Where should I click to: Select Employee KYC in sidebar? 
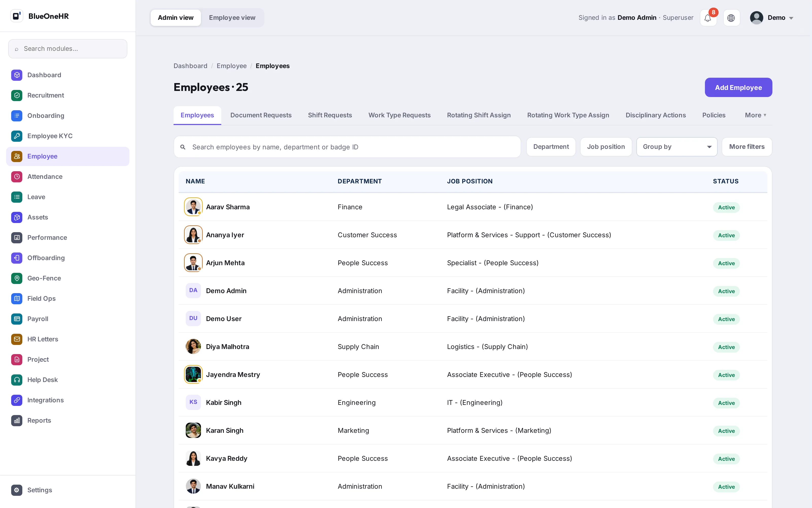[x=68, y=136]
